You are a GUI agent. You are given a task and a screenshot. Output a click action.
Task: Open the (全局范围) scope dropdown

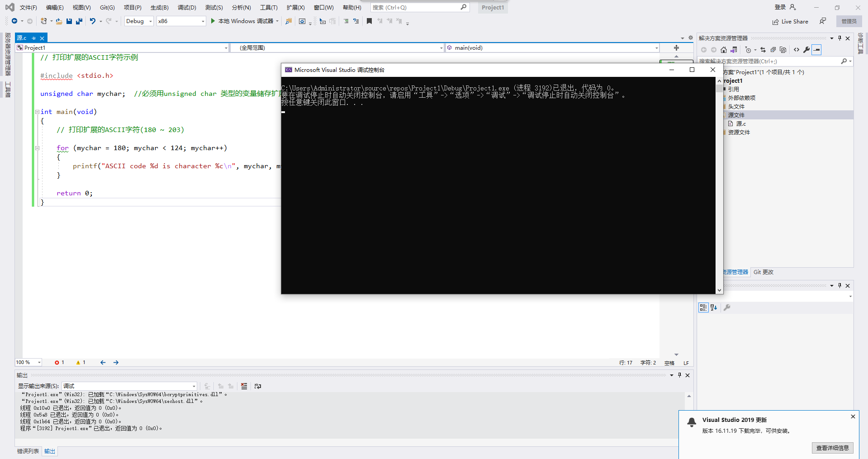[x=337, y=47]
